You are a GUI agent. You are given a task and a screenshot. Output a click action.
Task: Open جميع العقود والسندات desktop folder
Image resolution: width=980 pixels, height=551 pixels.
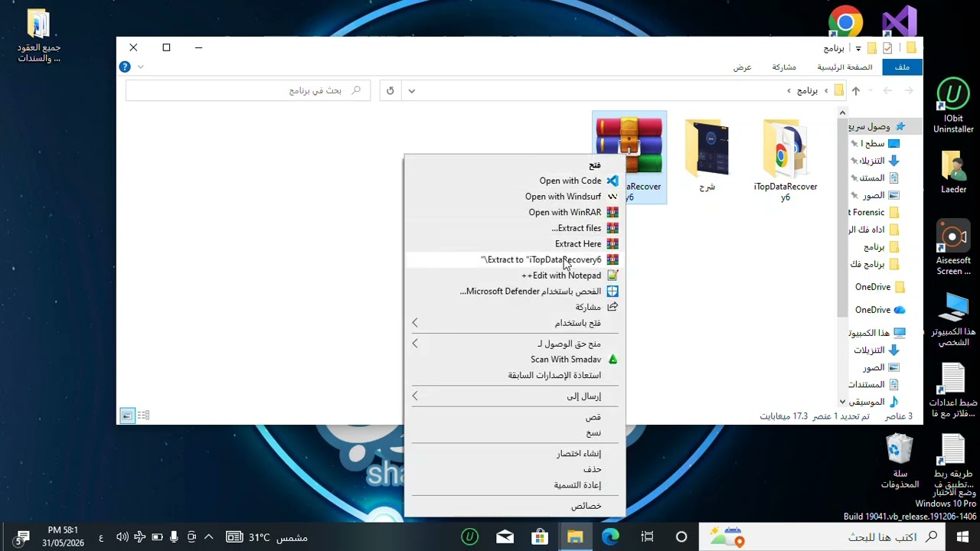[x=38, y=36]
